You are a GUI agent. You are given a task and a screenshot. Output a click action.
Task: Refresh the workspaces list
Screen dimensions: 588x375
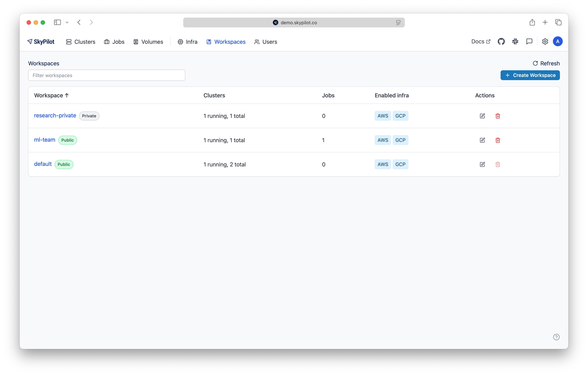546,63
